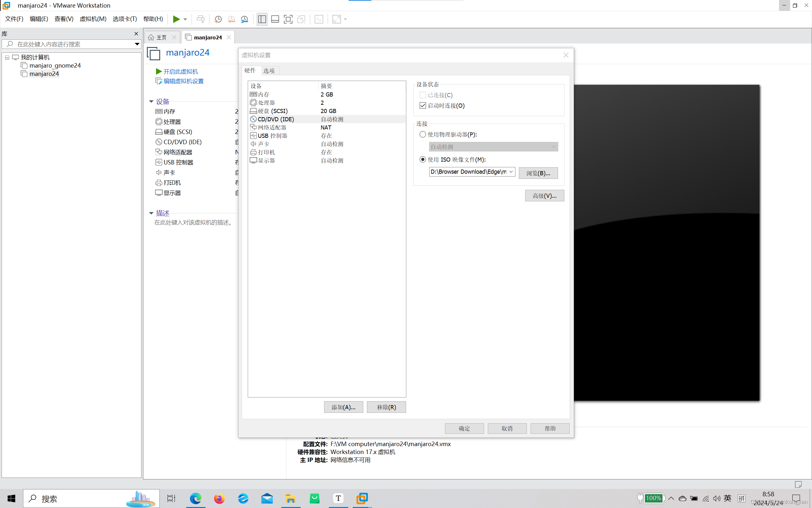Open Microsoft Edge from the taskbar

point(196,498)
